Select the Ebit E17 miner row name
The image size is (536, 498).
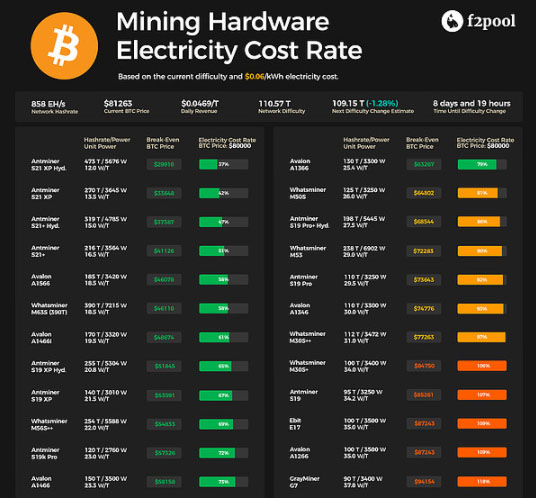point(295,424)
